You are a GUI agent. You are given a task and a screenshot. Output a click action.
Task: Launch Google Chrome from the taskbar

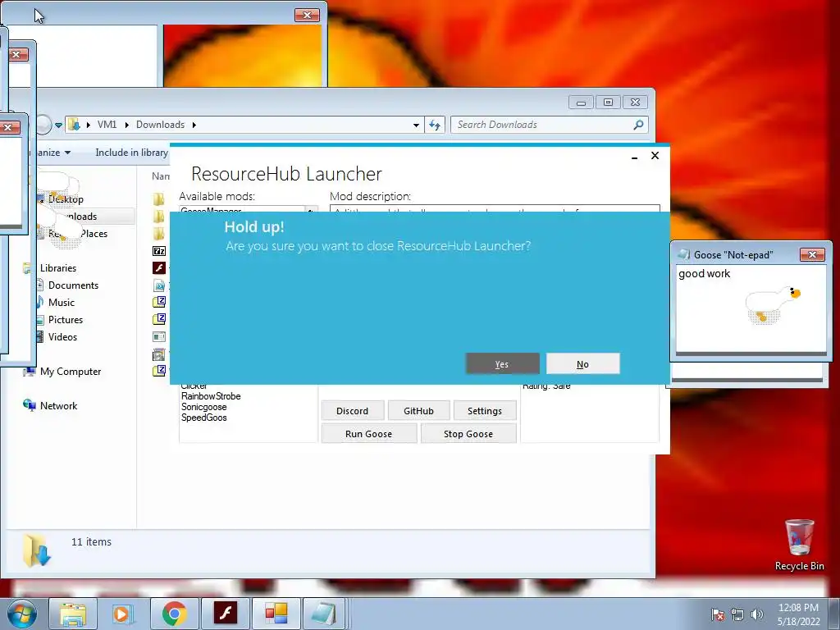click(x=174, y=614)
